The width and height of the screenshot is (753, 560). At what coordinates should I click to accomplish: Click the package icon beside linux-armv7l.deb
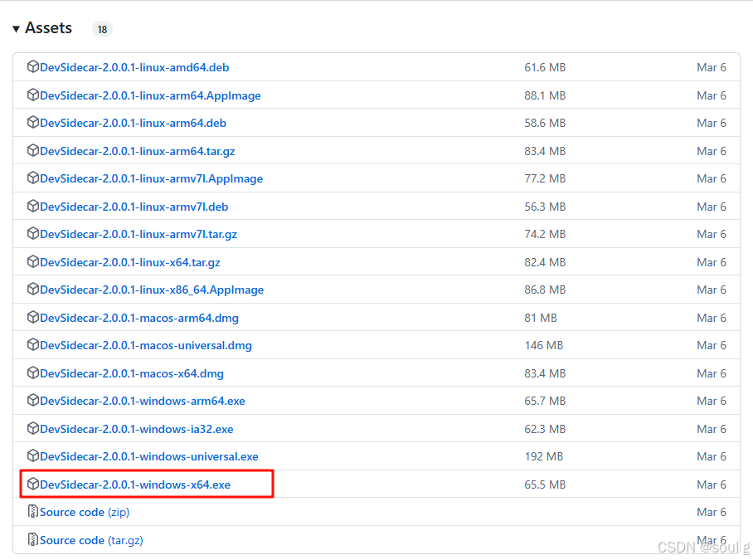tap(32, 207)
